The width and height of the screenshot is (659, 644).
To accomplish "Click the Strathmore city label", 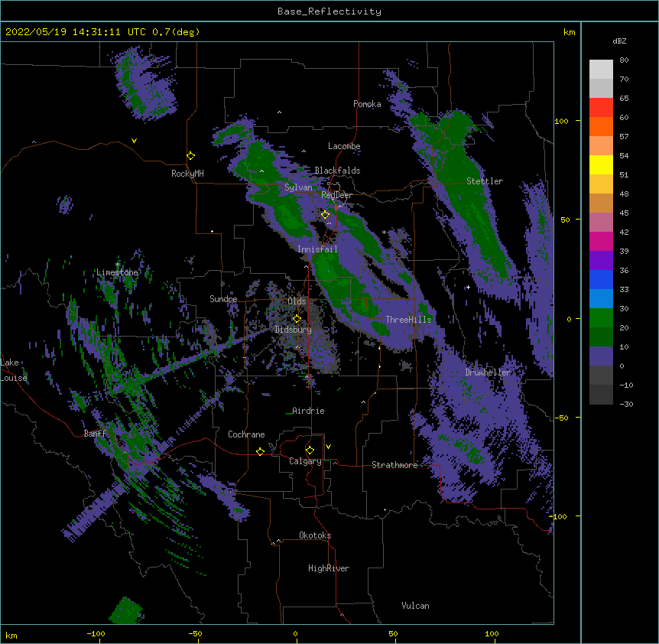I will pos(394,465).
